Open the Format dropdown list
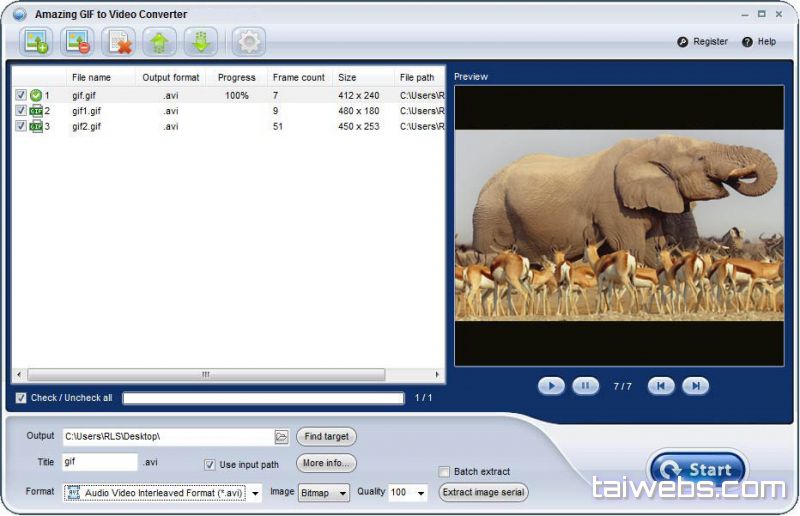 click(x=255, y=493)
